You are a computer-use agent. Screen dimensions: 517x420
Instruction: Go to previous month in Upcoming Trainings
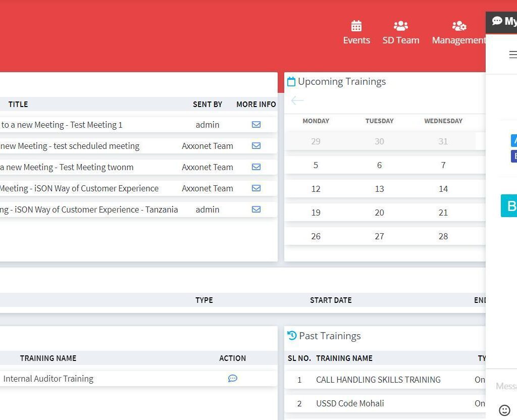click(297, 100)
